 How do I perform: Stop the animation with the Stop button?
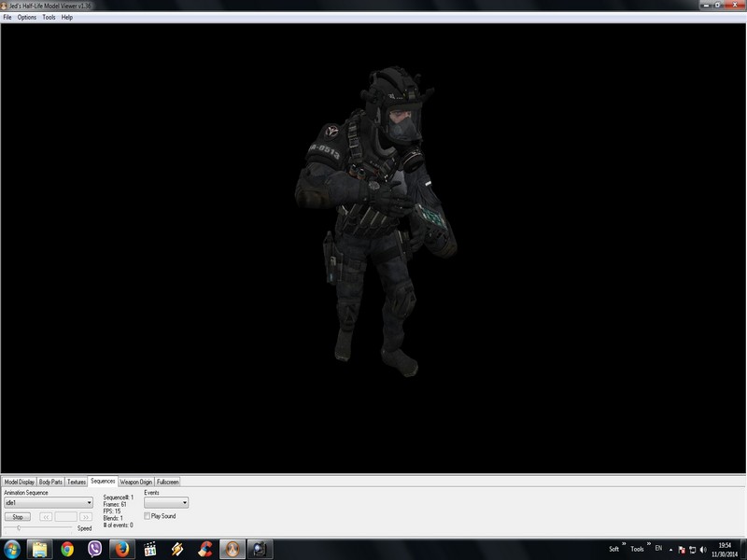click(18, 517)
